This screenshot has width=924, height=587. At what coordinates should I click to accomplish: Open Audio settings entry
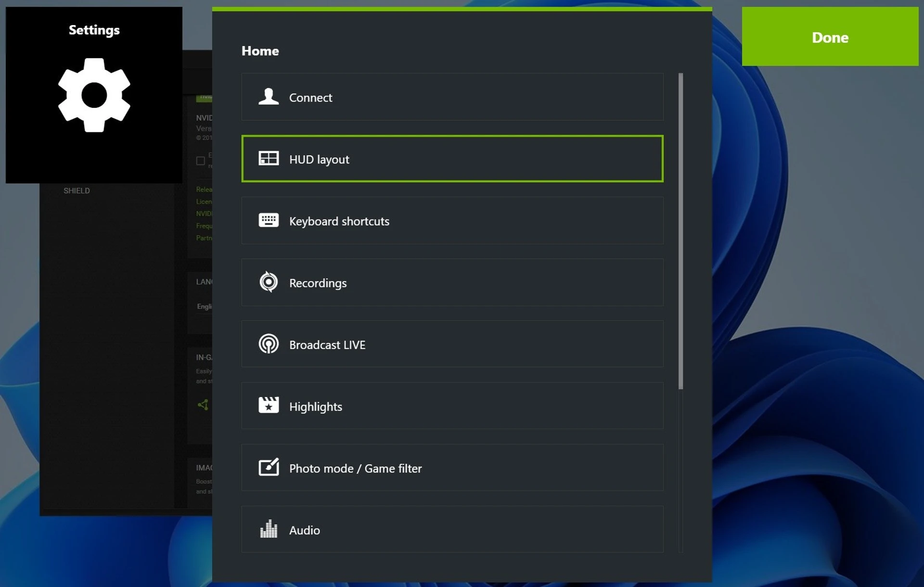(x=452, y=529)
